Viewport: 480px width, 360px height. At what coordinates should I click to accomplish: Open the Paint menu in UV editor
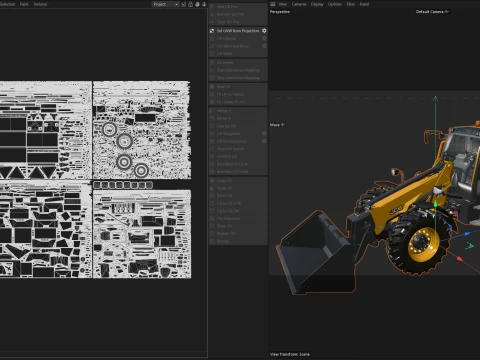[24, 4]
